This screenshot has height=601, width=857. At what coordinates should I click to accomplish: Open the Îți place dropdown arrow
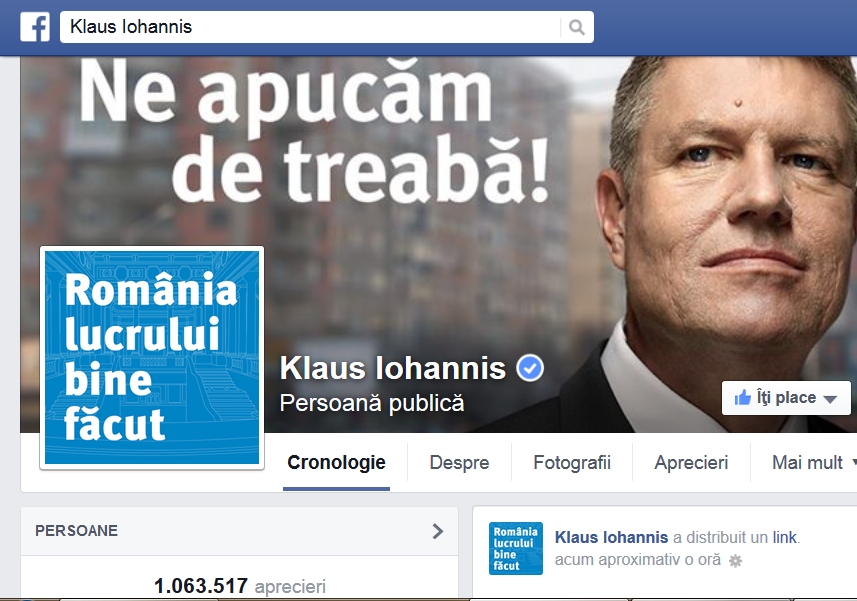point(830,399)
